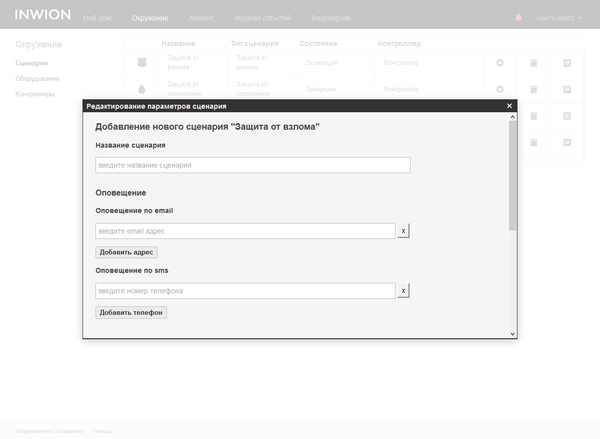
Task: Toggle checkbox in the Защита от взлома row
Action: (x=567, y=63)
